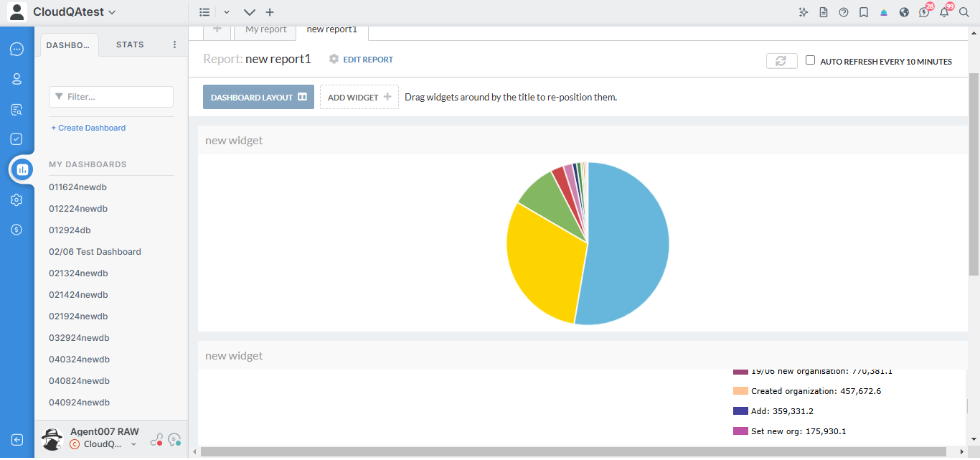Open the contacts person icon in sidebar
The width and height of the screenshot is (980, 460).
click(17, 79)
